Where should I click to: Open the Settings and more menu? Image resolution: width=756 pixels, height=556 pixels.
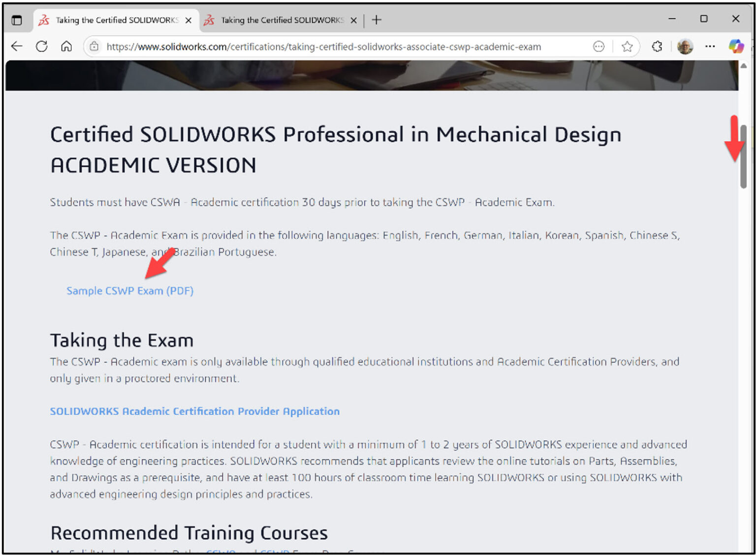click(x=710, y=46)
